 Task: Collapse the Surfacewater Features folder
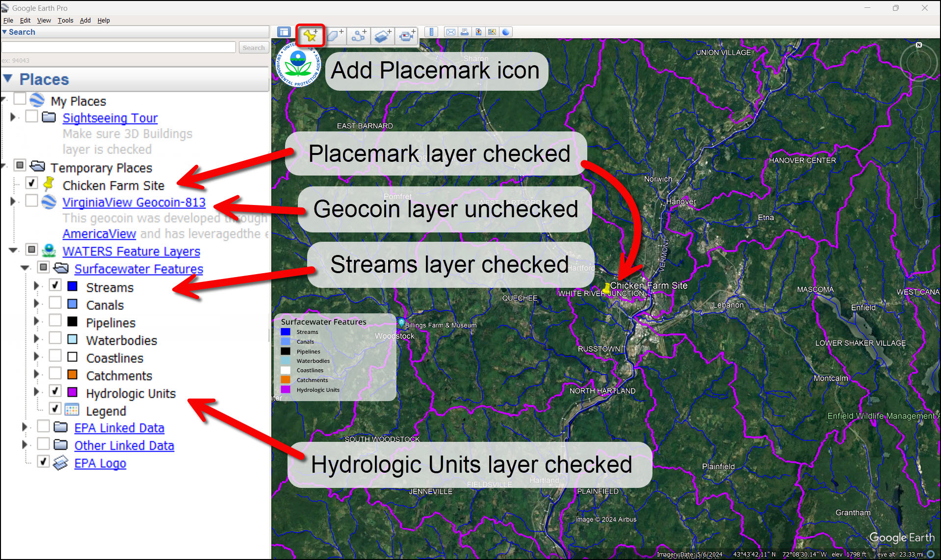(x=25, y=268)
